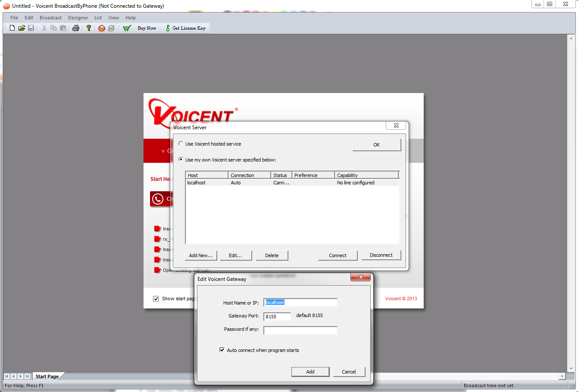This screenshot has width=578, height=392.
Task: Click the green license key icon
Action: 168,28
